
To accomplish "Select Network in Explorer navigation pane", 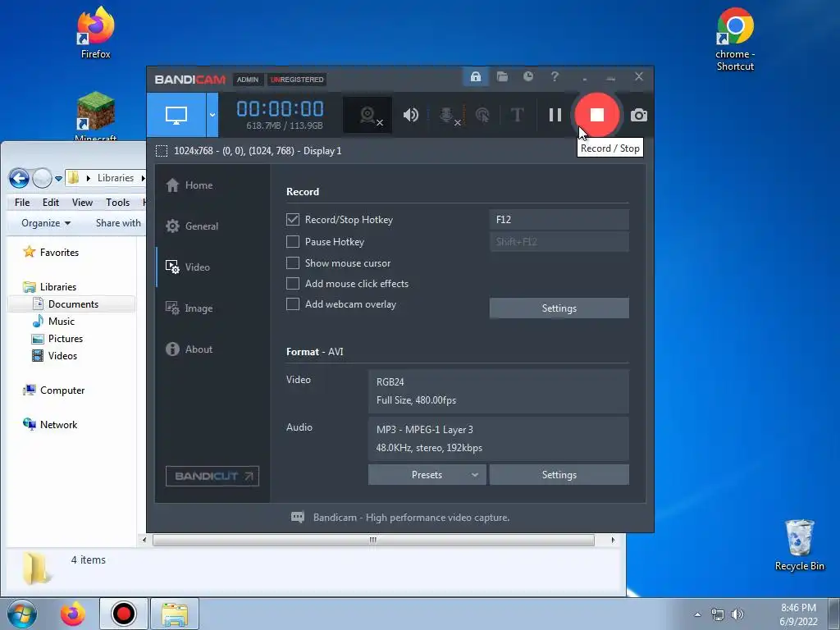I will coord(58,425).
